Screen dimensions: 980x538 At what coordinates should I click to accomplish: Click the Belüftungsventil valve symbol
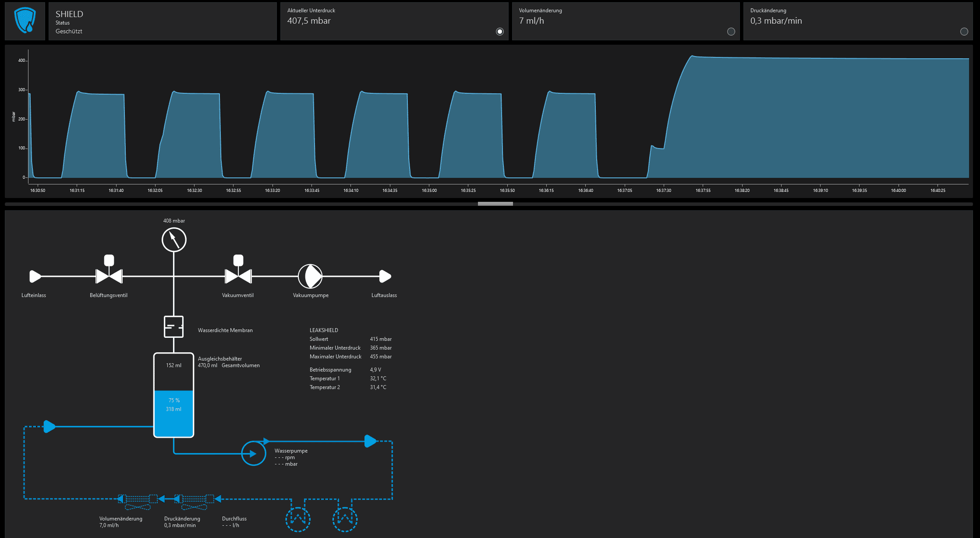109,276
